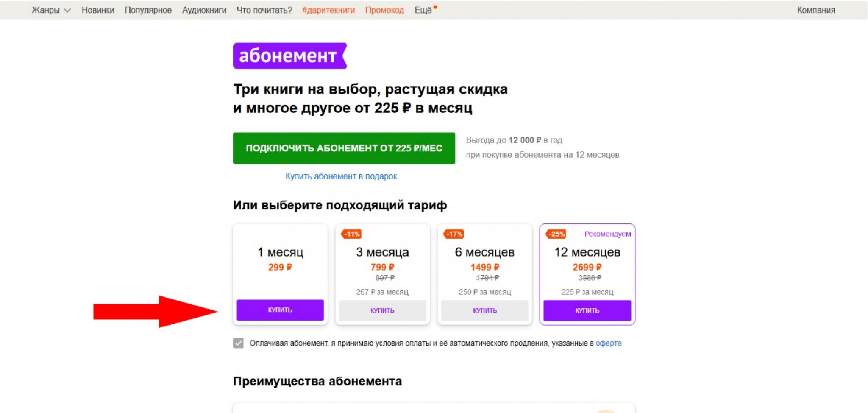The image size is (868, 413).
Task: Open the Компания link
Action: click(816, 10)
